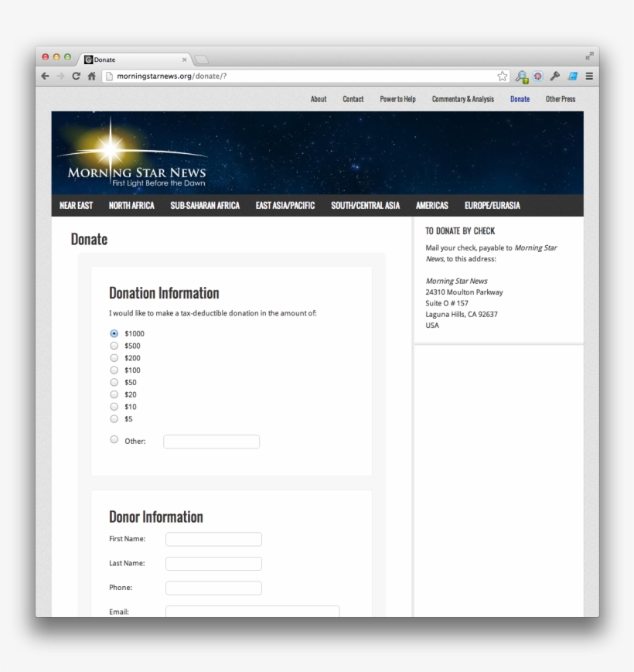634x672 pixels.
Task: Select the Other amount radio button
Action: pyautogui.click(x=114, y=440)
